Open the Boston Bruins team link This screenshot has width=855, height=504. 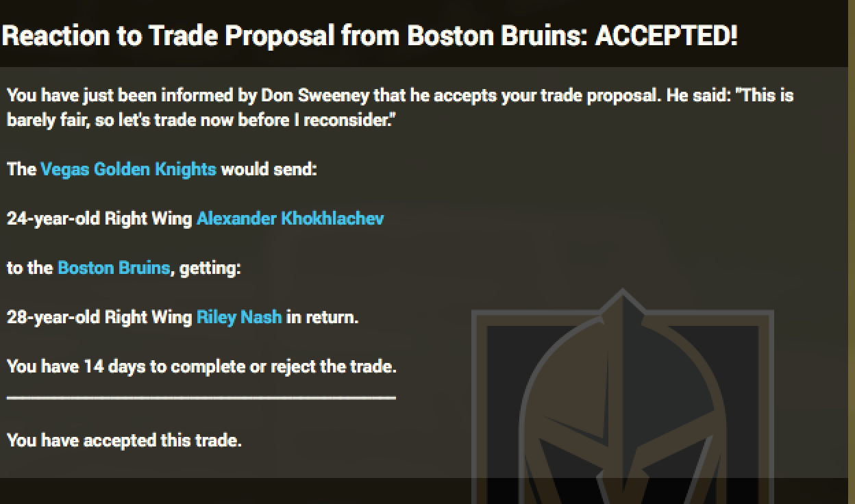(113, 268)
